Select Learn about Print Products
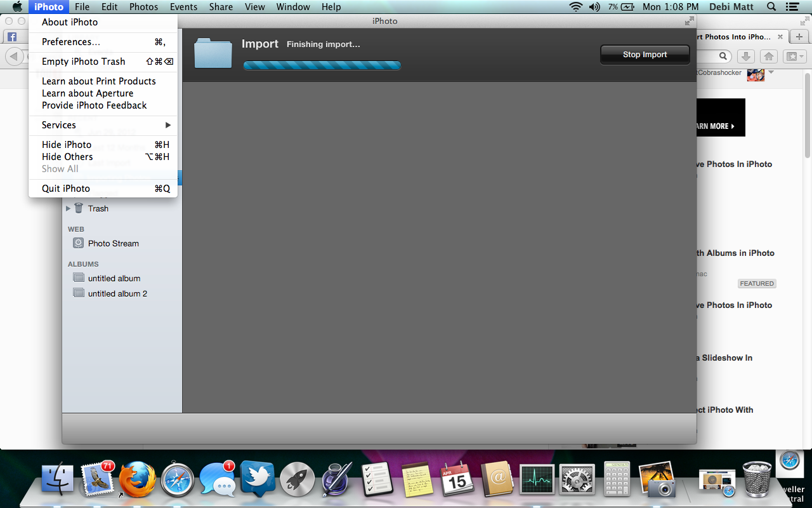The image size is (812, 508). point(103,81)
